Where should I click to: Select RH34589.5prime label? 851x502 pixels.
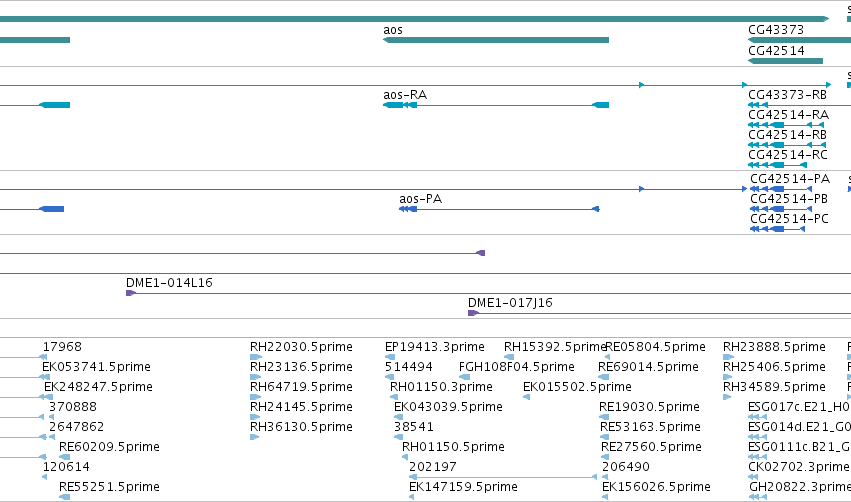(x=774, y=387)
